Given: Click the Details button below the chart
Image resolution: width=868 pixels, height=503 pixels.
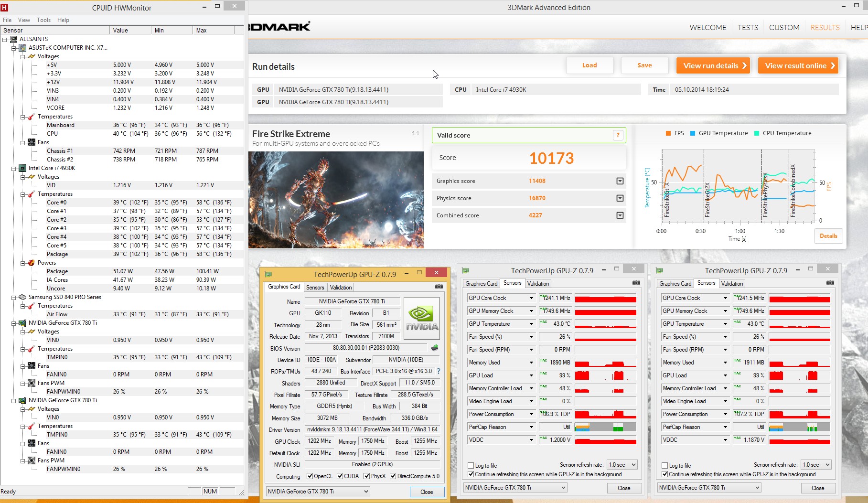Looking at the screenshot, I should 828,236.
